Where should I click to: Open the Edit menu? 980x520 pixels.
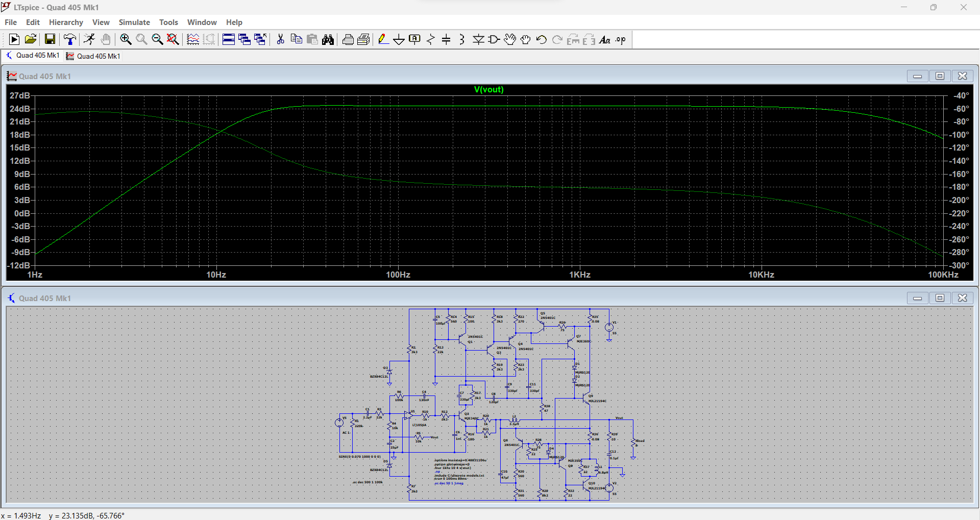33,22
